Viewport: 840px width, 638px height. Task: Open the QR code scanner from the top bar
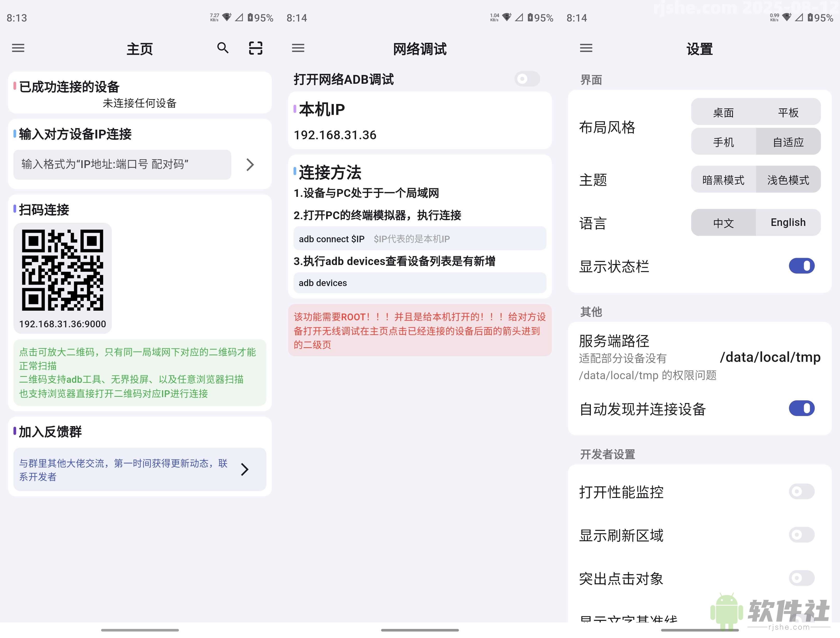click(255, 48)
